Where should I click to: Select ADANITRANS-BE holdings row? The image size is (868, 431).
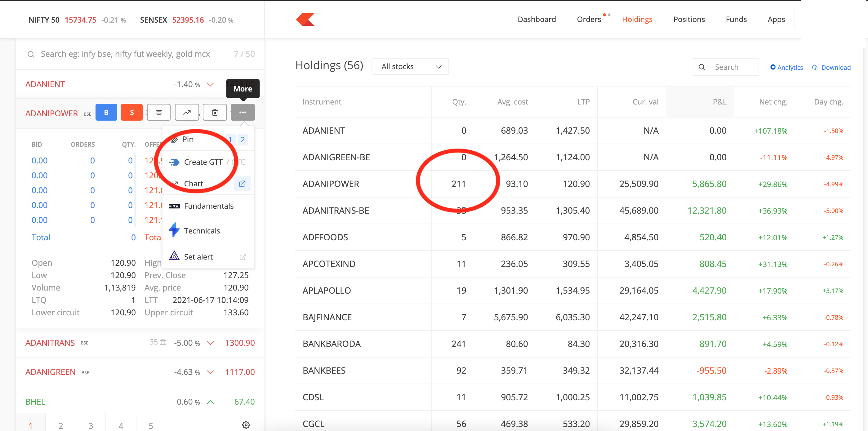[x=573, y=211]
